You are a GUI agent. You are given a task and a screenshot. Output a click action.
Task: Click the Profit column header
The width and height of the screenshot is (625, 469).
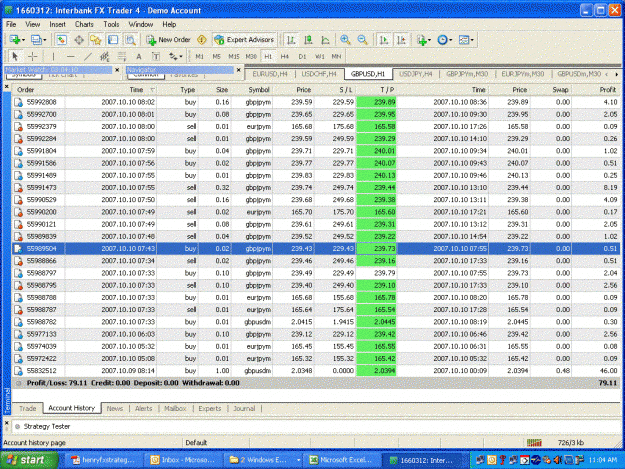click(607, 90)
